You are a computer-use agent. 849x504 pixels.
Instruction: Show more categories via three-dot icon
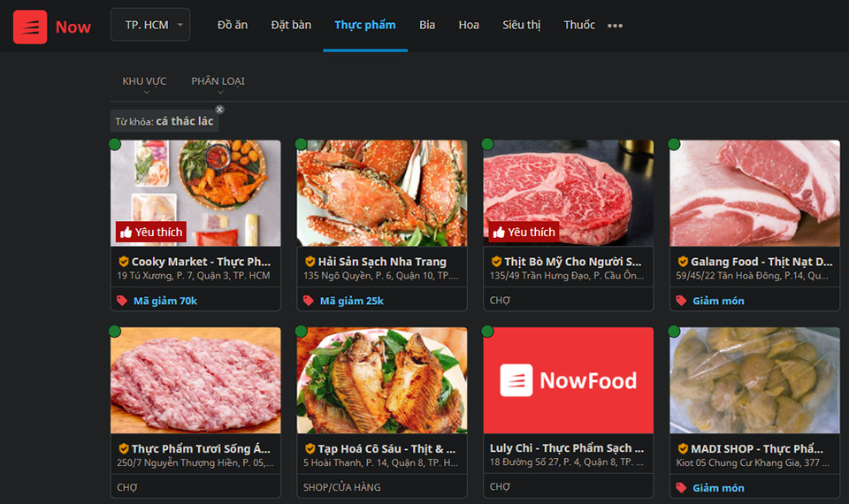pos(615,26)
